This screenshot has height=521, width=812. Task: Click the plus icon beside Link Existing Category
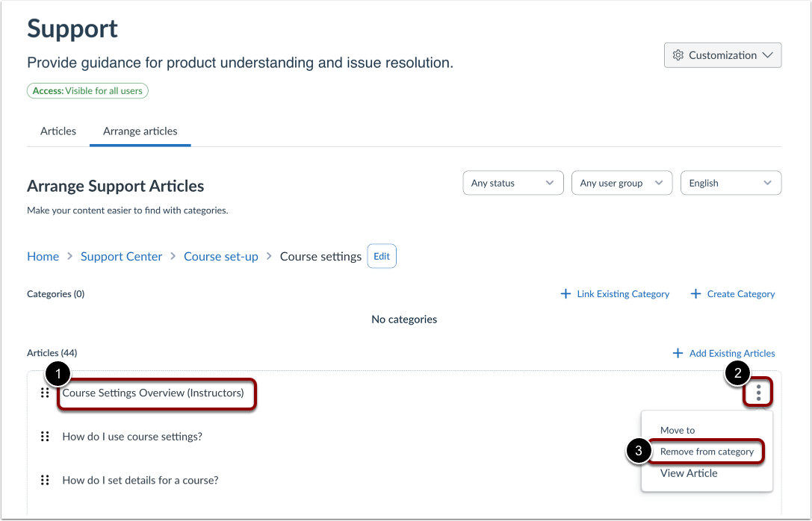pyautogui.click(x=565, y=293)
